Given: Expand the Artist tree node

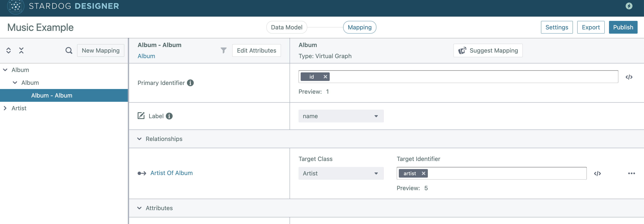Looking at the screenshot, I should coord(5,108).
